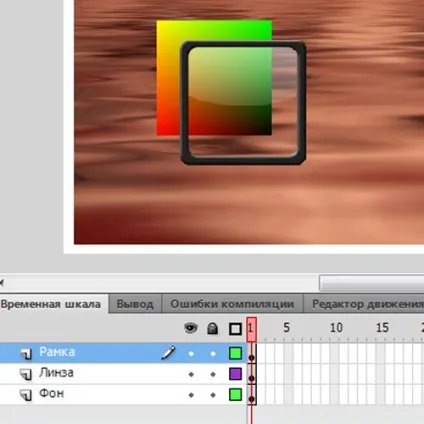Open the Временная шкала tab
424x424 pixels.
point(53,304)
